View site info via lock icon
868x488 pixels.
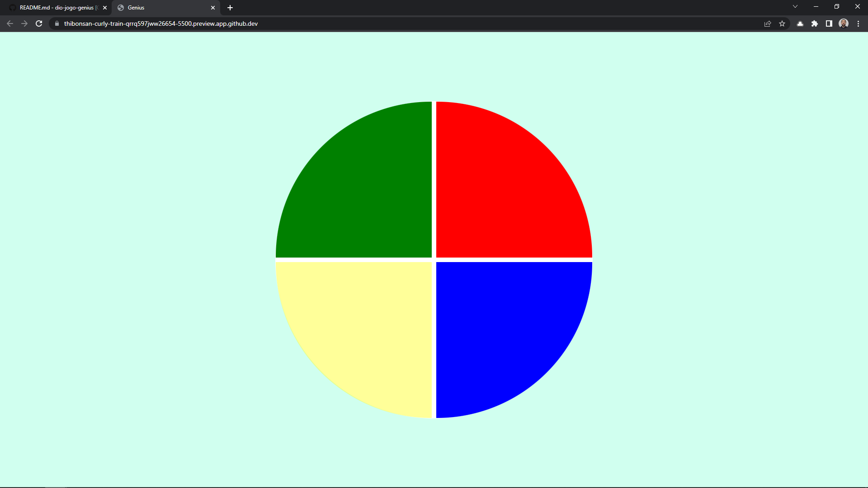click(x=57, y=23)
